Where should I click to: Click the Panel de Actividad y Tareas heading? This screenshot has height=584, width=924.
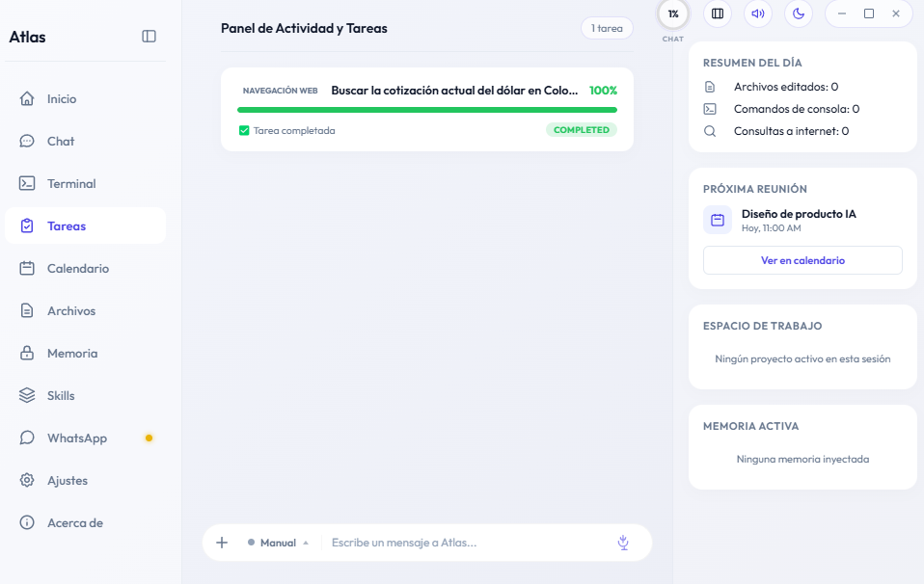point(304,28)
